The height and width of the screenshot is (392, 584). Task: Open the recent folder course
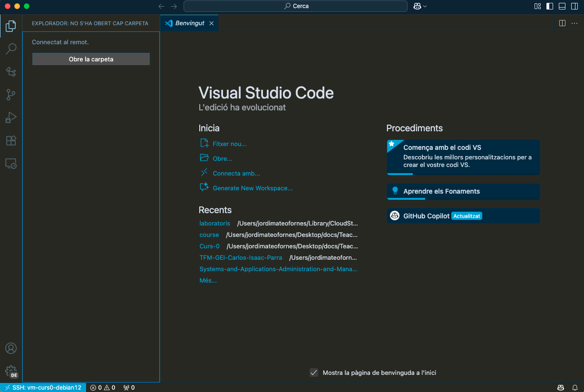(209, 235)
